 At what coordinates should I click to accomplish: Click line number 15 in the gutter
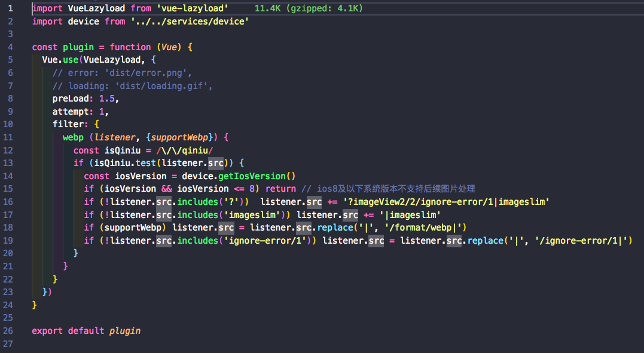pyautogui.click(x=8, y=188)
